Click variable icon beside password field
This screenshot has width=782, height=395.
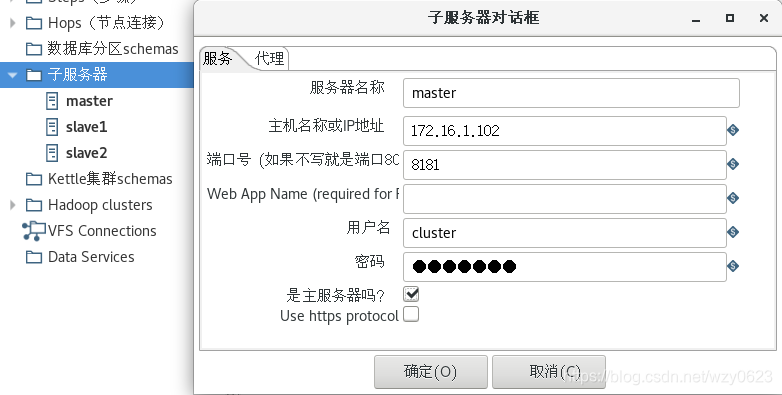(733, 266)
